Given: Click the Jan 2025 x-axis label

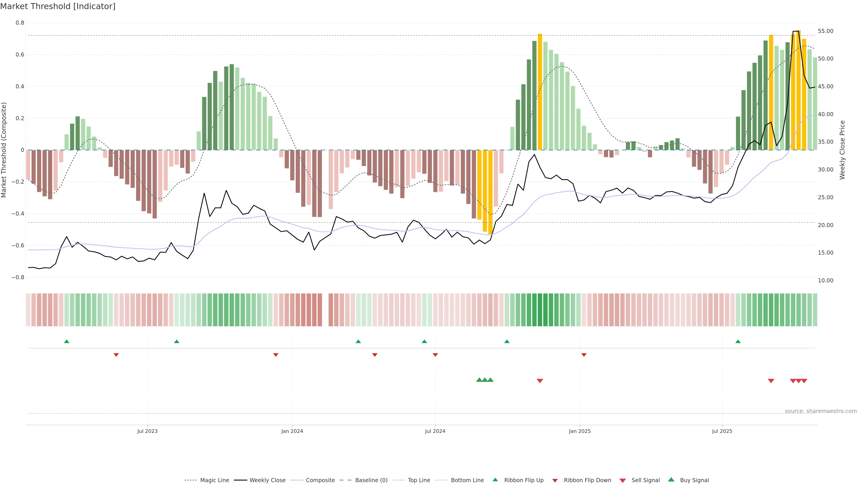Looking at the screenshot, I should 580,431.
